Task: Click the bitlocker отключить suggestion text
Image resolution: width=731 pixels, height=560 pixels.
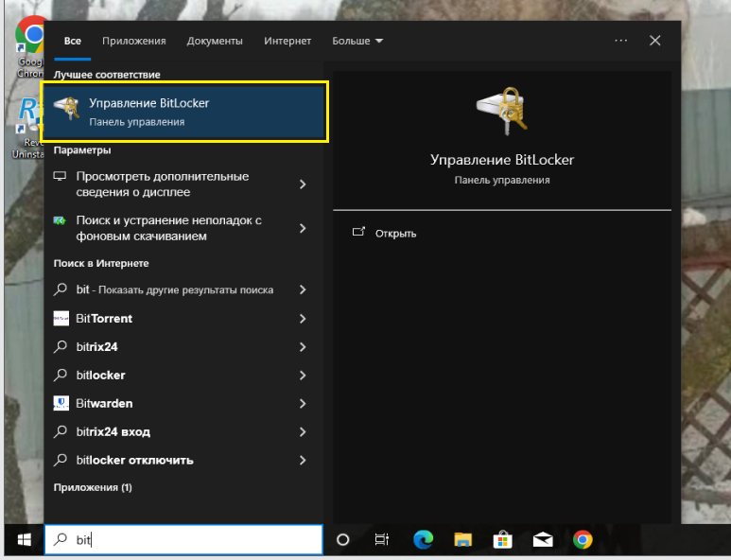Action: [134, 461]
